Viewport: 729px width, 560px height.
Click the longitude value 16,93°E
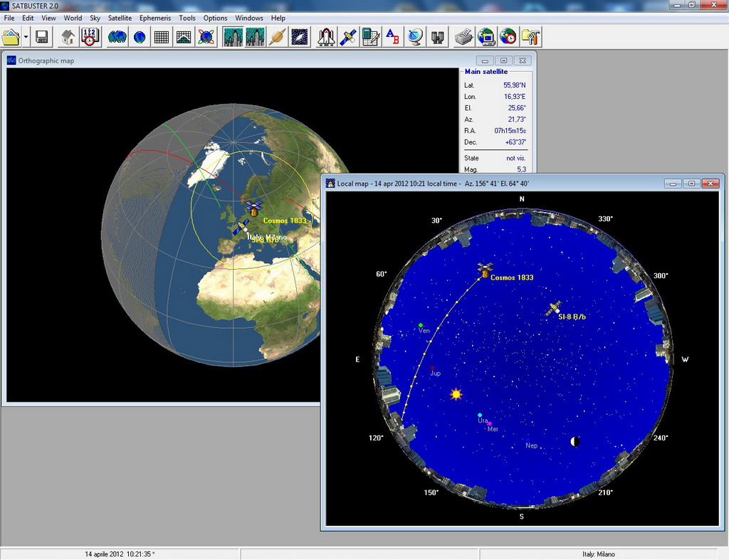515,97
